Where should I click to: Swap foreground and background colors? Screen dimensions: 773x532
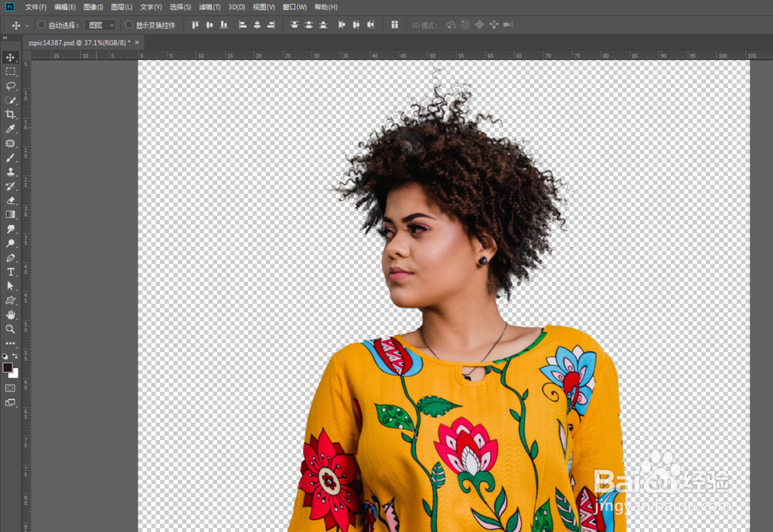[15, 356]
